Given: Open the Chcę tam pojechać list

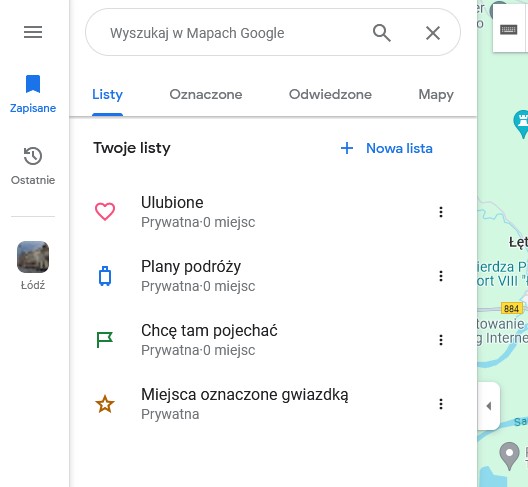Looking at the screenshot, I should [273, 340].
